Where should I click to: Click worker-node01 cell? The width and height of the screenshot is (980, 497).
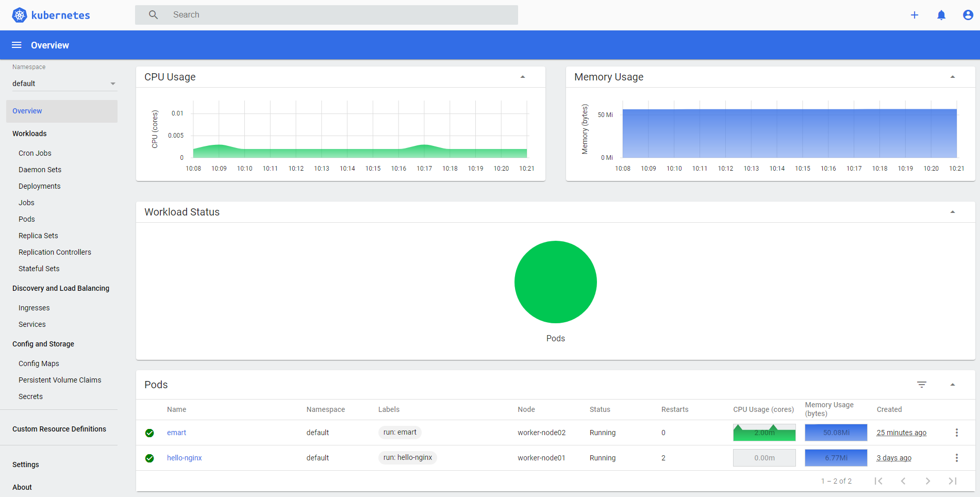point(541,458)
